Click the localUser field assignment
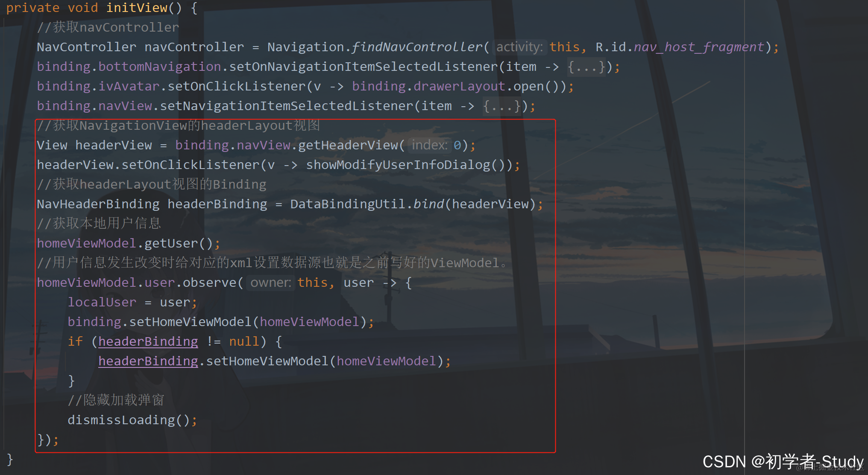This screenshot has width=868, height=475. pyautogui.click(x=102, y=303)
